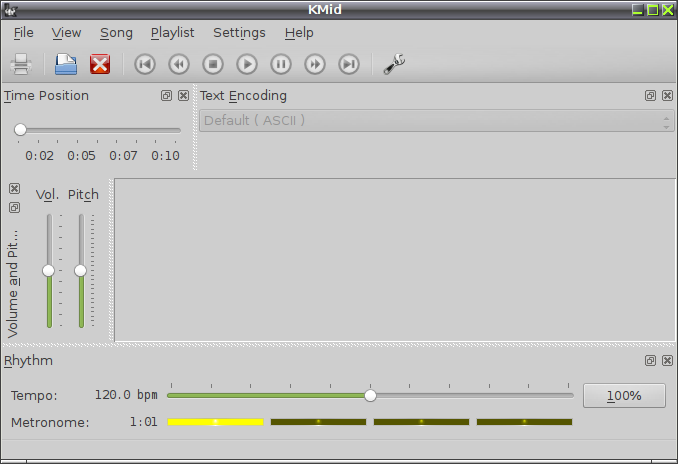Image resolution: width=678 pixels, height=464 pixels.
Task: Pause the current song
Action: [281, 64]
